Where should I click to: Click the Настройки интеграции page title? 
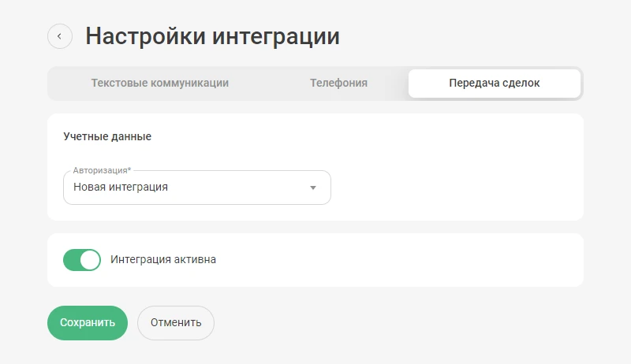(x=212, y=36)
